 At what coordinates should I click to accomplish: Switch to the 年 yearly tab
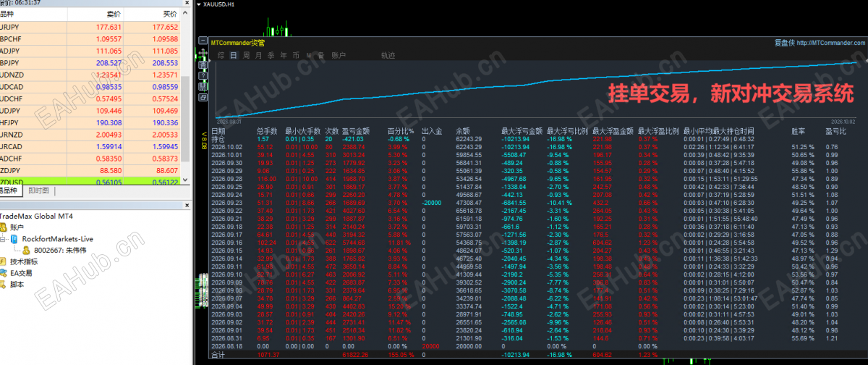pos(284,55)
